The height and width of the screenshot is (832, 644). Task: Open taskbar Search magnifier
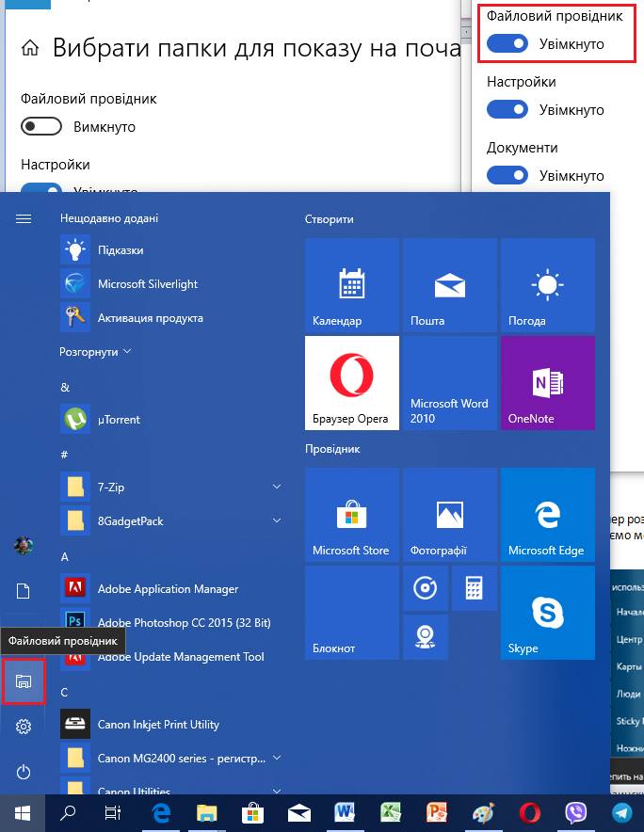(68, 813)
